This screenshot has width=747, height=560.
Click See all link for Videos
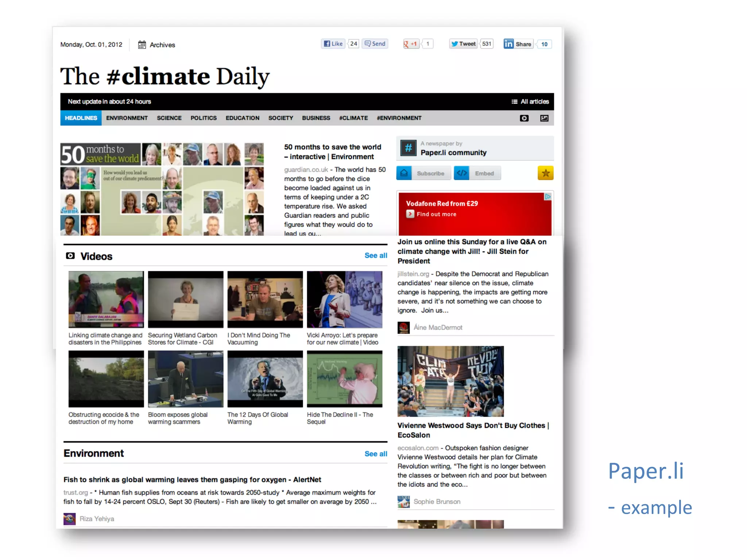pos(375,256)
